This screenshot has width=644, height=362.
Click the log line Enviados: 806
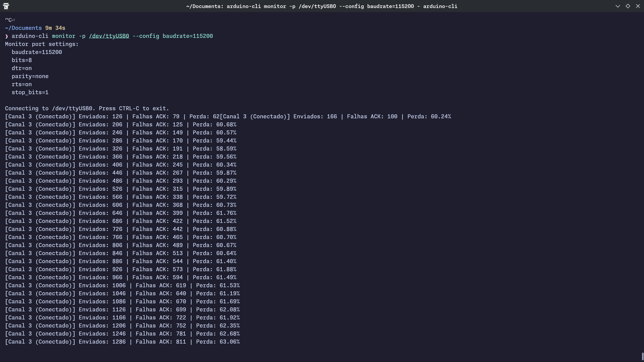121,245
